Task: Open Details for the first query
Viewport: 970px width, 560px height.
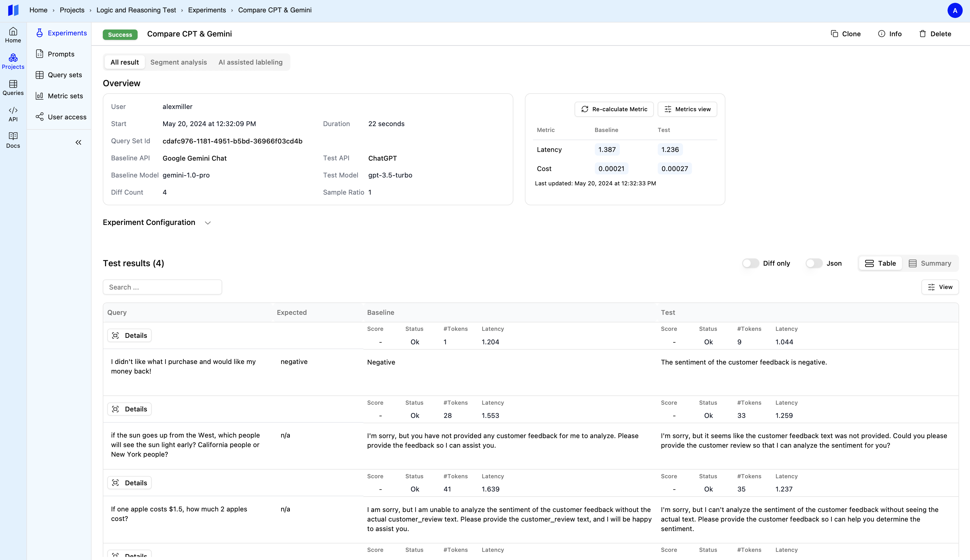Action: (x=129, y=335)
